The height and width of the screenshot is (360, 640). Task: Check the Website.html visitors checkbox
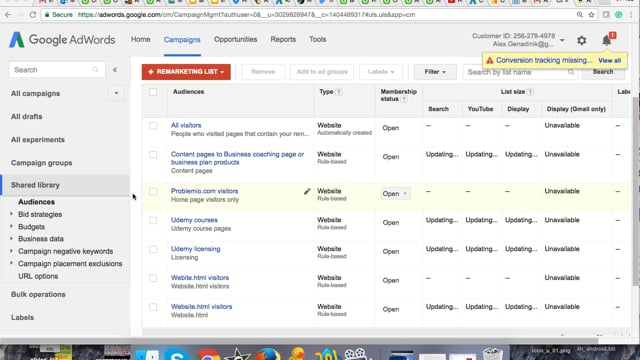(x=153, y=307)
